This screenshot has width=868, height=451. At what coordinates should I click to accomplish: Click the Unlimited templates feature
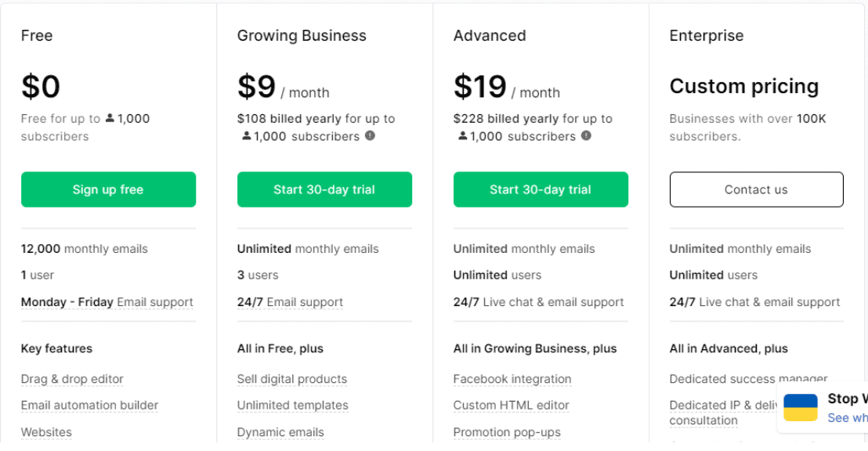click(293, 405)
